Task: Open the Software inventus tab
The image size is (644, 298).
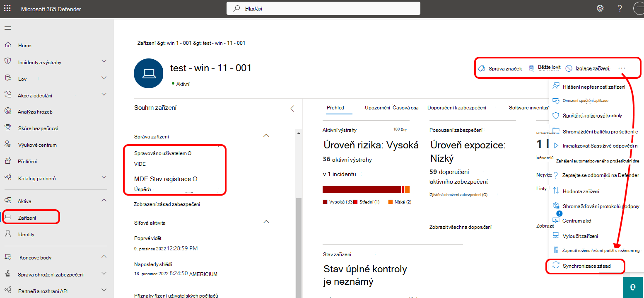Action: coord(528,107)
